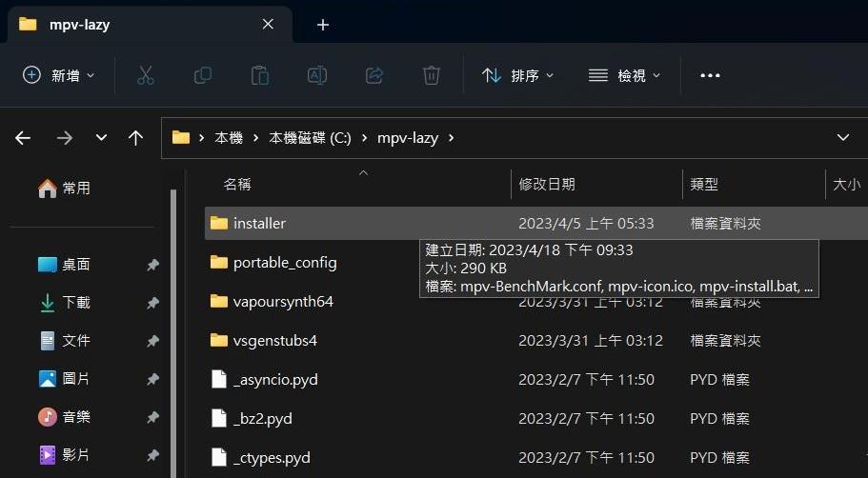
Task: Open the three-dot more options menu
Action: click(710, 76)
